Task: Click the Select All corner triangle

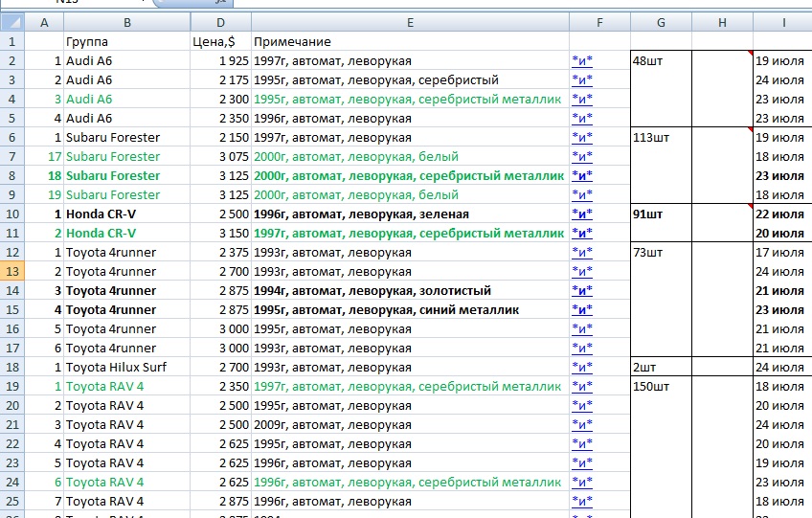Action: tap(12, 22)
